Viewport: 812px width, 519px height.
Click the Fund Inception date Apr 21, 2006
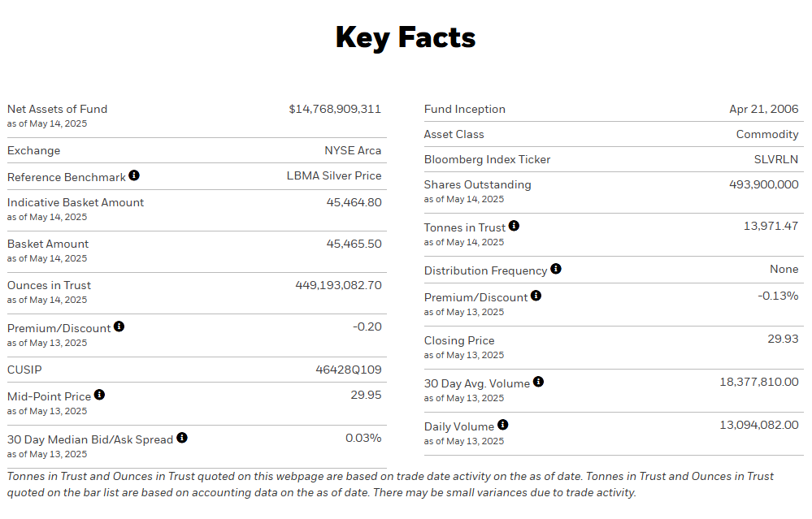coord(764,109)
